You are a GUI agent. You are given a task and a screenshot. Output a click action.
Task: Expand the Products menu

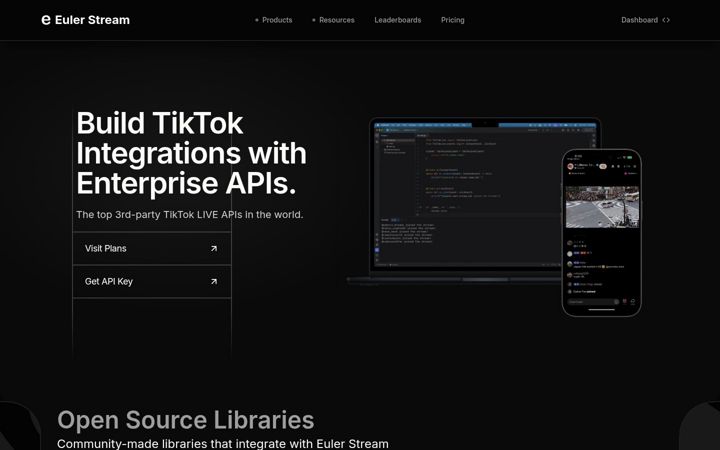point(274,20)
